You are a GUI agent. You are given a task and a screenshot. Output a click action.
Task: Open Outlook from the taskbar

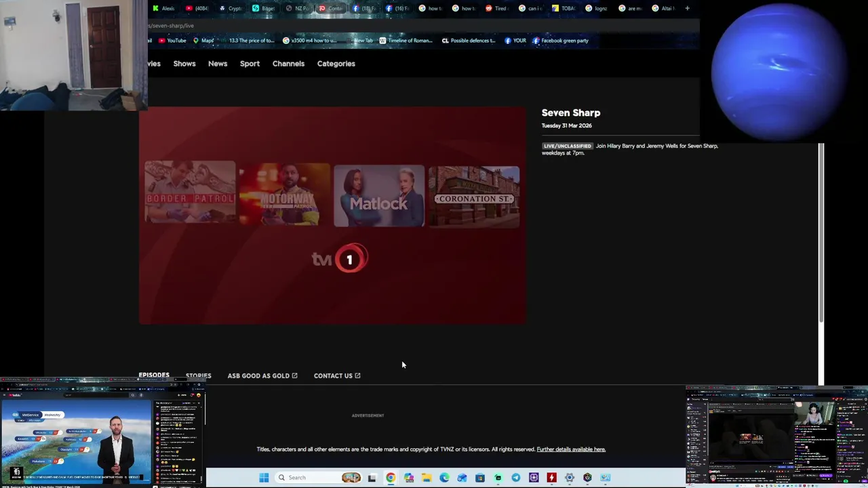click(x=462, y=478)
